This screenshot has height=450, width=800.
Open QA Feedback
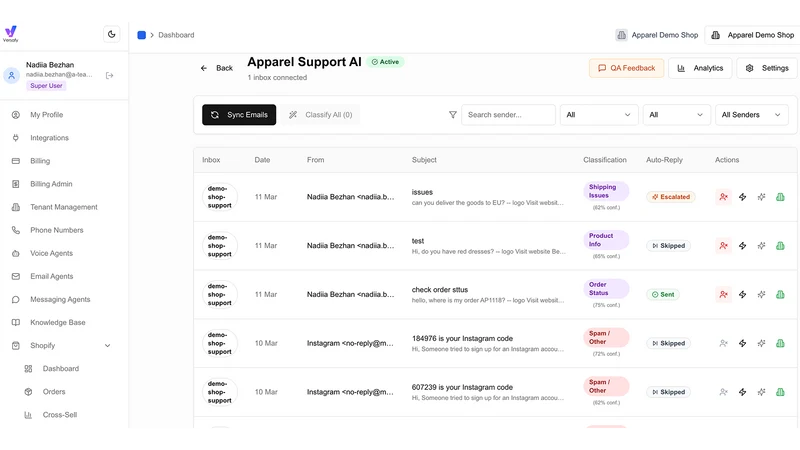627,68
